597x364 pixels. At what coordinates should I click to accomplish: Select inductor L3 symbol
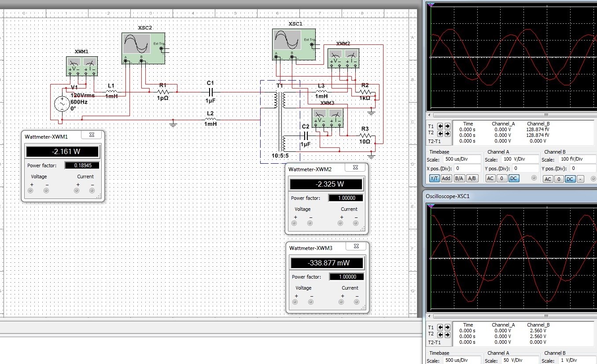[321, 92]
